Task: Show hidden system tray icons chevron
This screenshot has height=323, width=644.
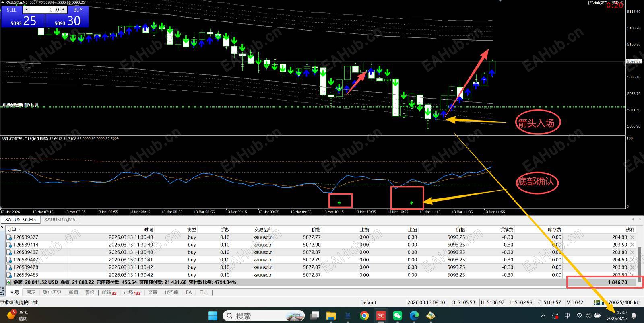Action: [x=543, y=316]
